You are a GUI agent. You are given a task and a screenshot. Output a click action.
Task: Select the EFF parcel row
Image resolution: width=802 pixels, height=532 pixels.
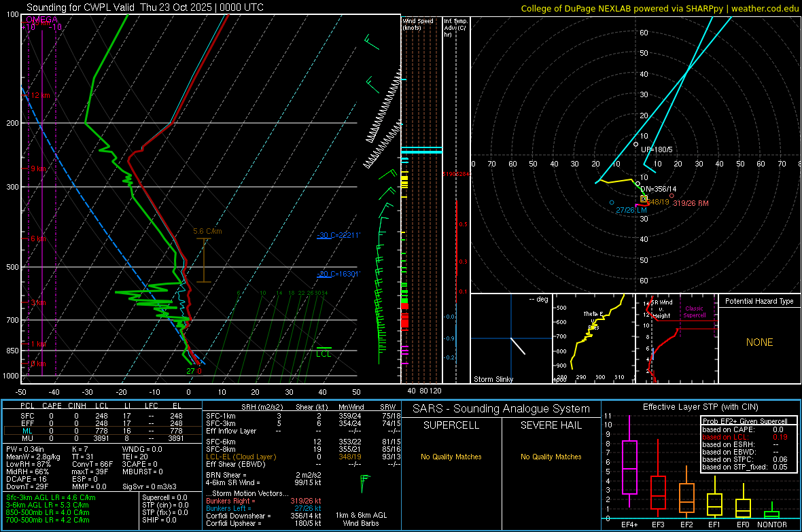[x=102, y=423]
